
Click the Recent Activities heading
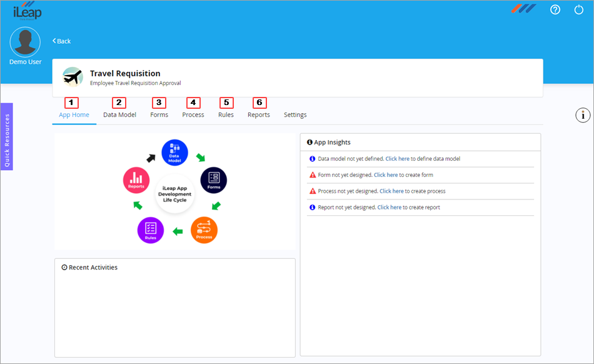pyautogui.click(x=93, y=268)
